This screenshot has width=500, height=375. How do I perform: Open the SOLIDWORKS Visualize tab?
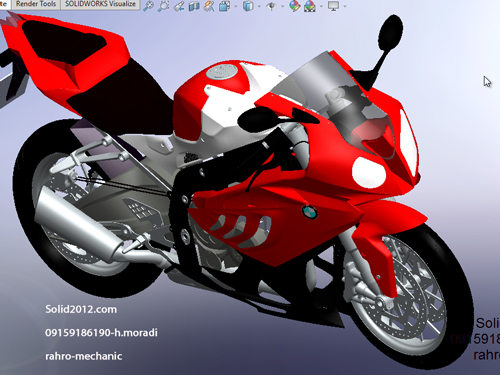point(100,4)
